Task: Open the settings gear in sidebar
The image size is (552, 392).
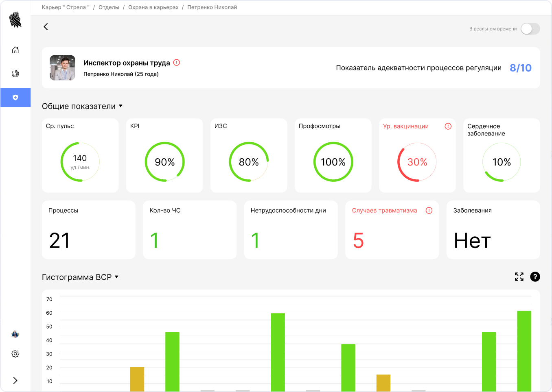Action: click(15, 354)
